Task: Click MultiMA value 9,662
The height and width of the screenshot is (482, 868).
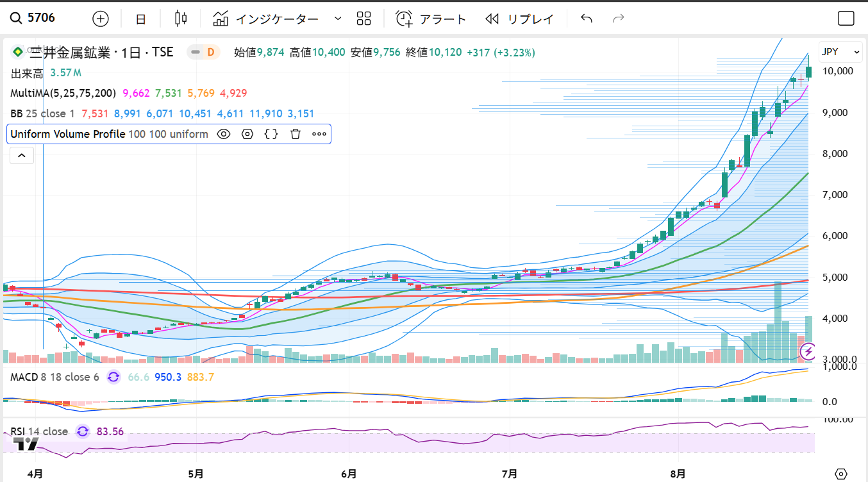Action: click(136, 93)
